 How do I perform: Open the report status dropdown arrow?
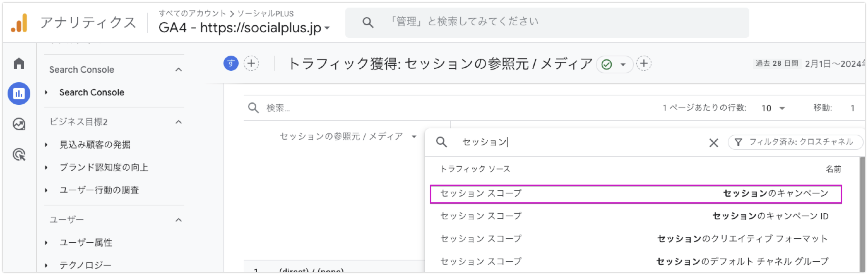[623, 64]
